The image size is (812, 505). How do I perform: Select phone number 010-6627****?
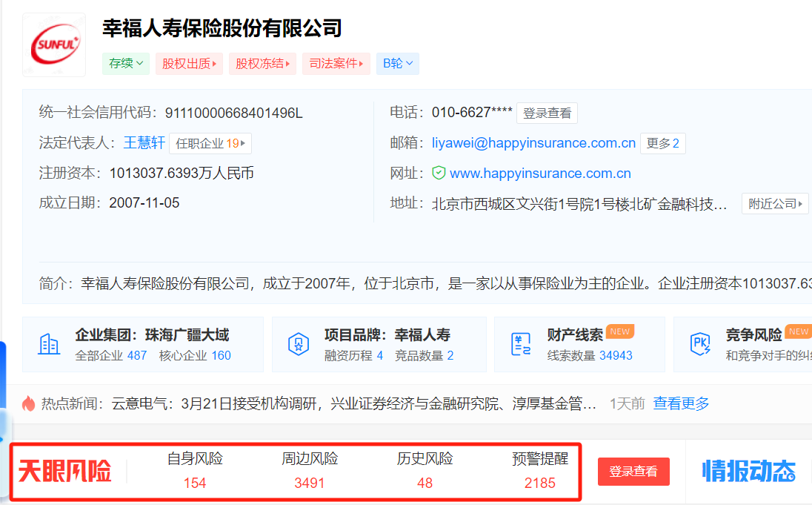pos(472,113)
